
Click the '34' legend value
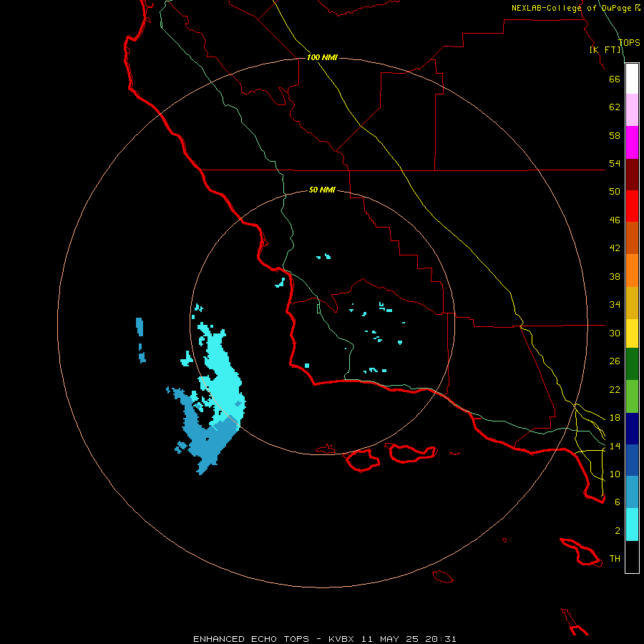(615, 305)
